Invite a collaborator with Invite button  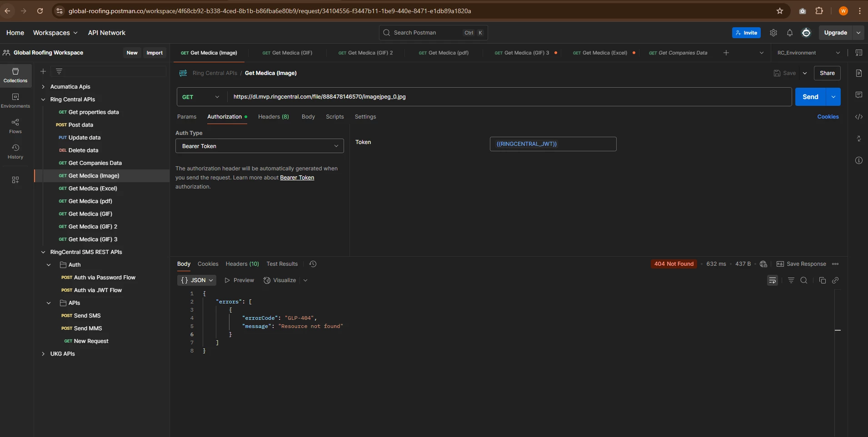click(x=746, y=33)
